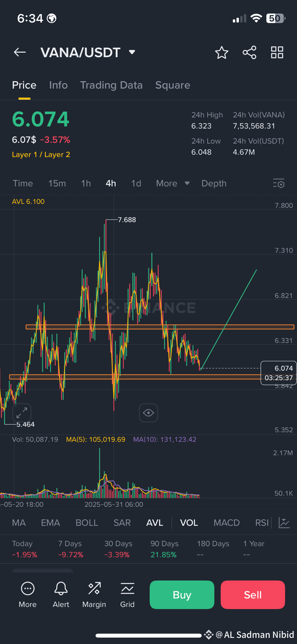
Task: Tap the 7 Days -9.72% performance
Action: [x=71, y=549]
